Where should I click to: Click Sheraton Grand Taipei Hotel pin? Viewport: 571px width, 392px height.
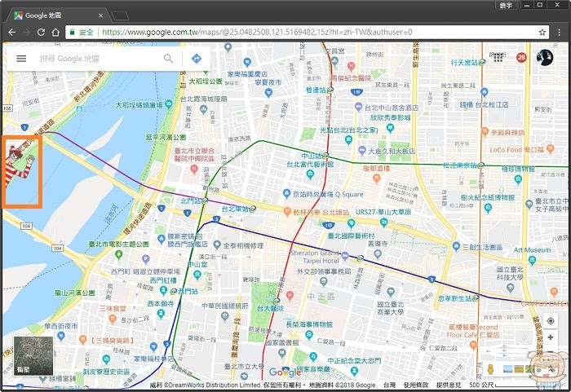(x=345, y=256)
